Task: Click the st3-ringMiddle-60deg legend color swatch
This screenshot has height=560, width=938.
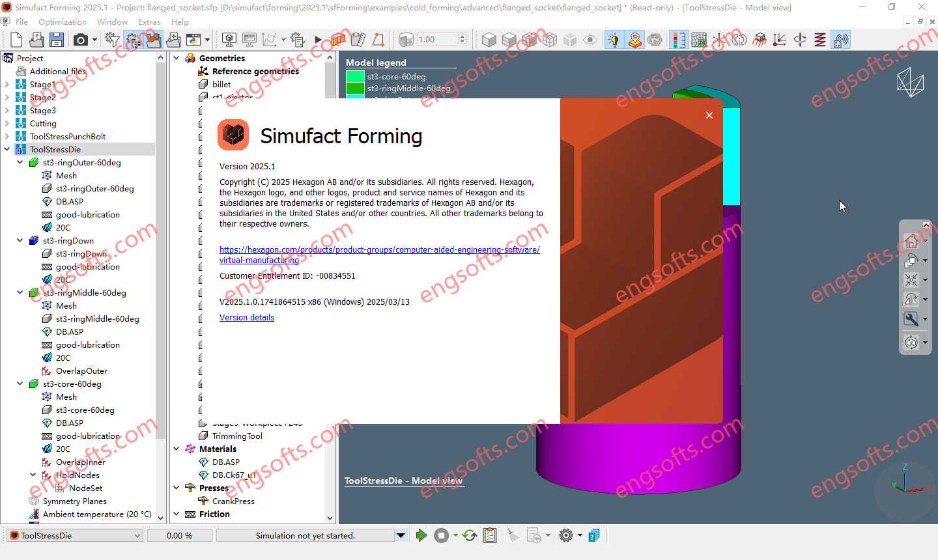Action: click(355, 88)
